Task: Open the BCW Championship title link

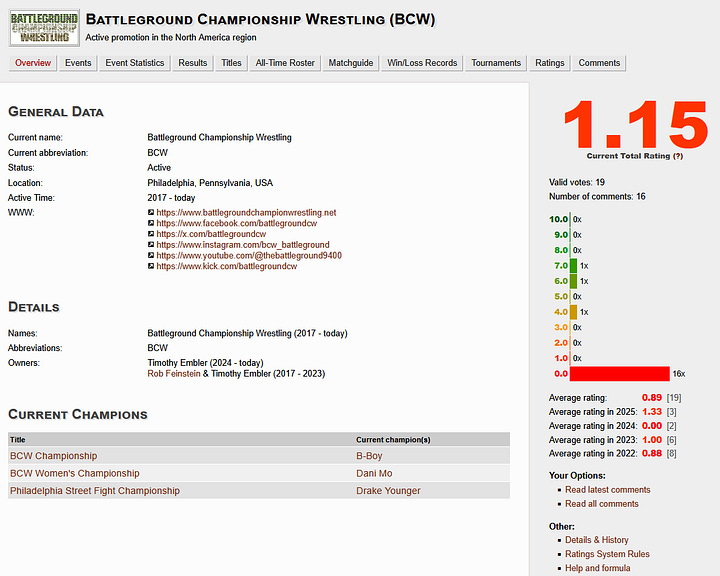Action: point(53,456)
